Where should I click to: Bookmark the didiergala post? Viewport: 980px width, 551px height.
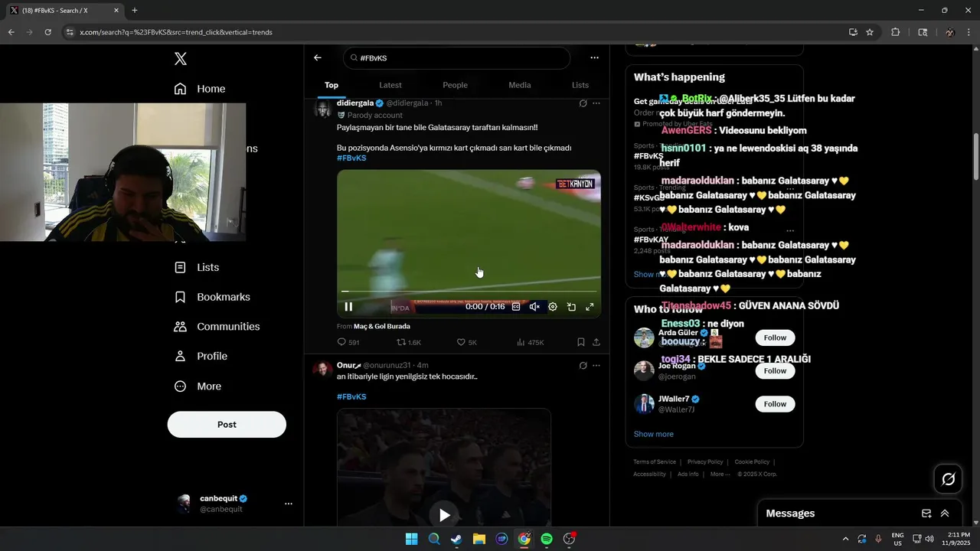(581, 342)
